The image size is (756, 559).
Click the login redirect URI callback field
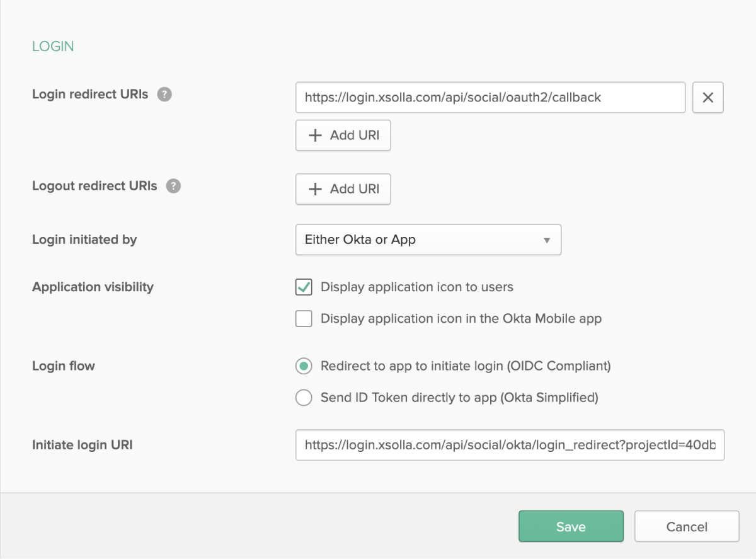coord(490,98)
